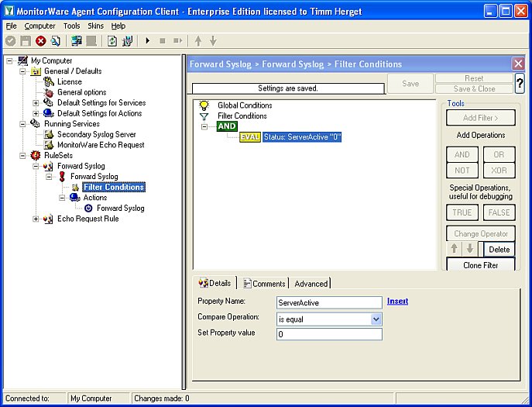This screenshot has height=407, width=532.
Task: Click the TRUE debugging button
Action: coord(462,212)
